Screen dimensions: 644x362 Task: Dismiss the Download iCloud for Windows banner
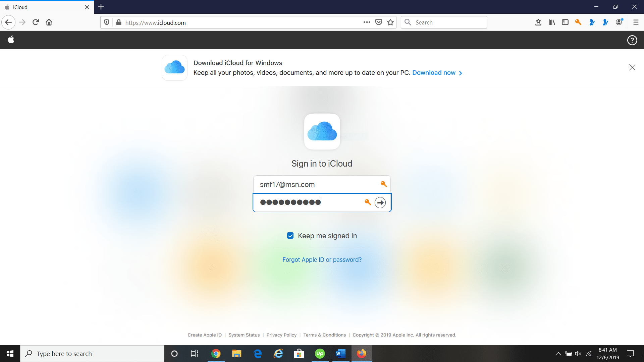coord(632,67)
